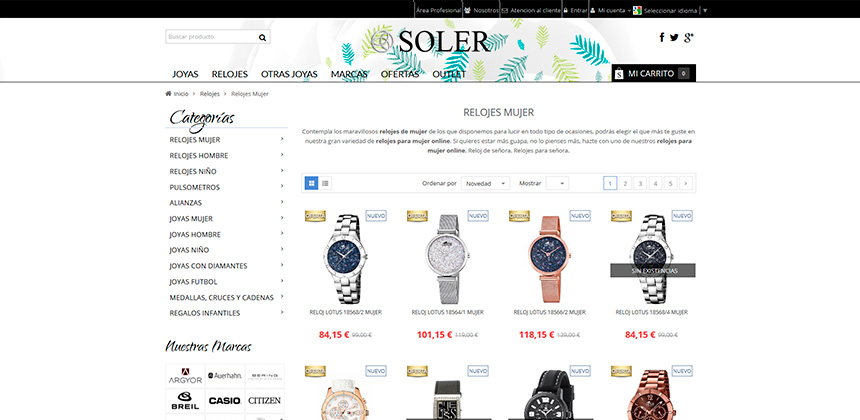The height and width of the screenshot is (420, 860).
Task: Open the OFERTAS menu item
Action: tap(400, 74)
